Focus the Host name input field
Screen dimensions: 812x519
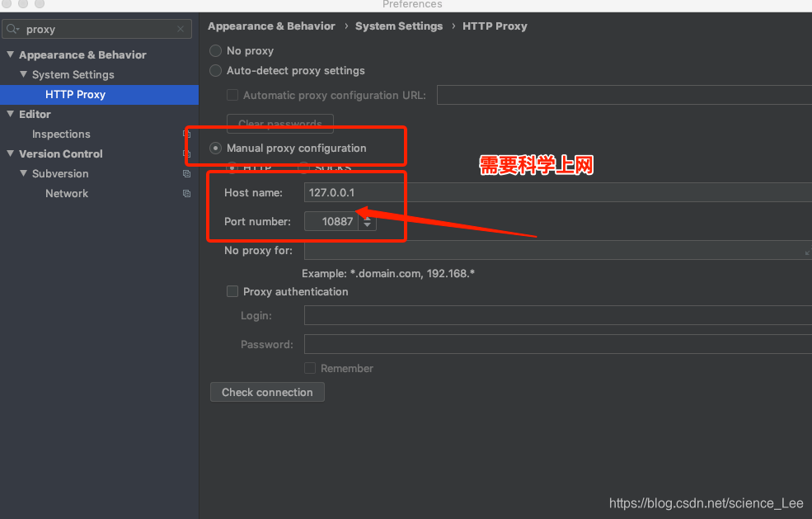point(558,192)
